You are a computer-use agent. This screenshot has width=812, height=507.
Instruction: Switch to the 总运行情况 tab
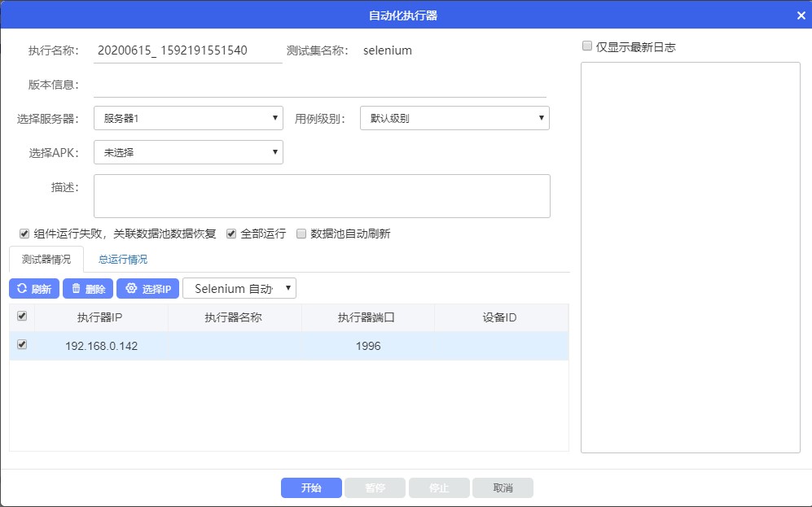tap(123, 260)
